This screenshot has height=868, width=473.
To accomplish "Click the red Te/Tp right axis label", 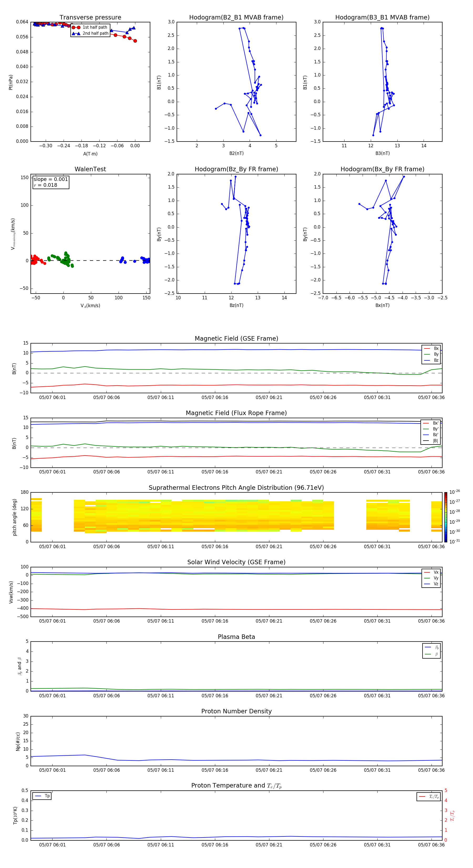I will click(453, 815).
